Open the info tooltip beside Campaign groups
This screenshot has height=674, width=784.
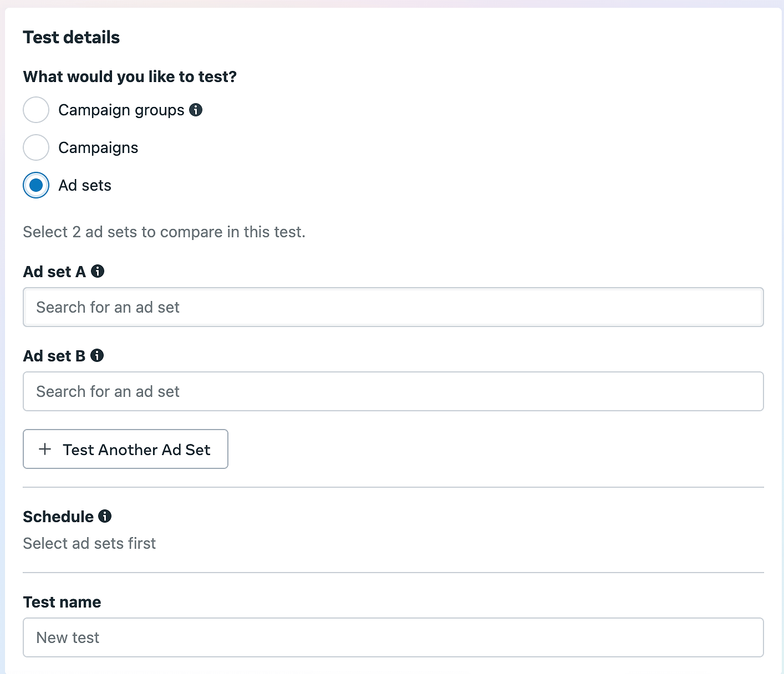196,110
